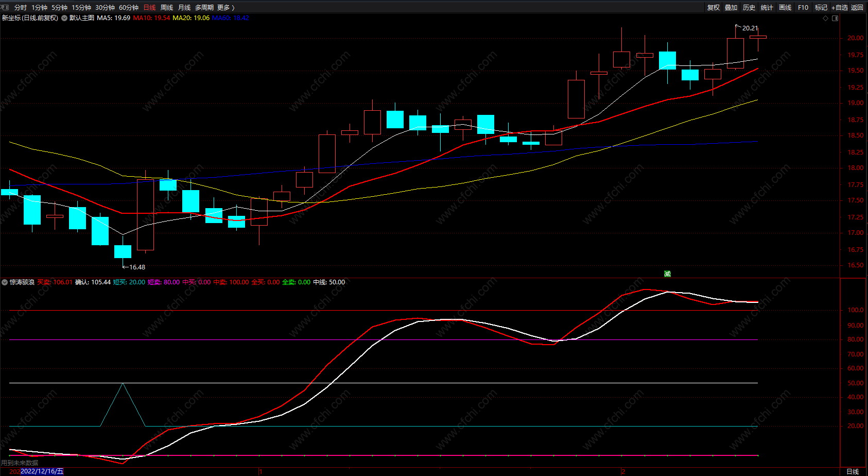
Task: Click the MA10: 19.54 value
Action: [x=151, y=18]
